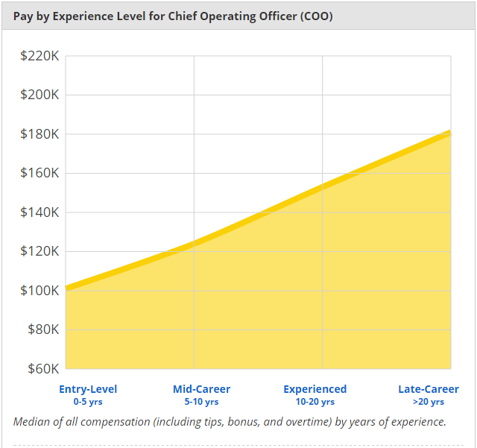Click the $120K y-axis label
Image resolution: width=477 pixels, height=448 pixels.
click(40, 251)
